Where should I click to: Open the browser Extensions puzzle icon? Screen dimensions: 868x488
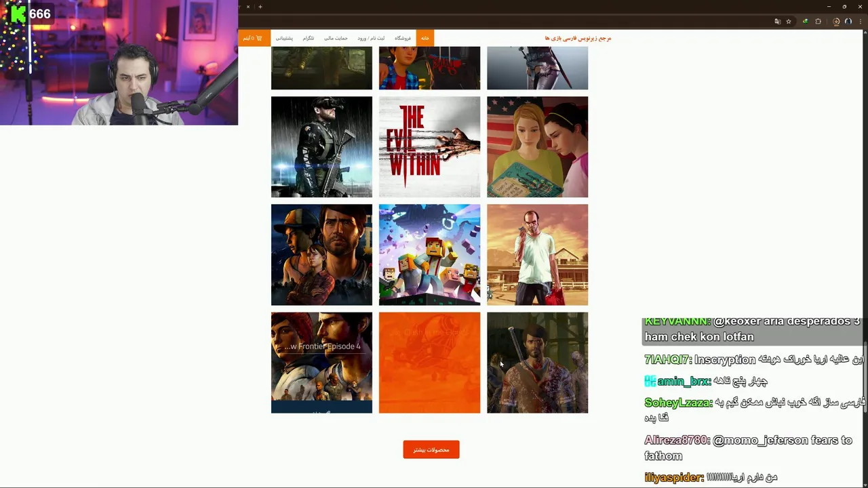(818, 22)
